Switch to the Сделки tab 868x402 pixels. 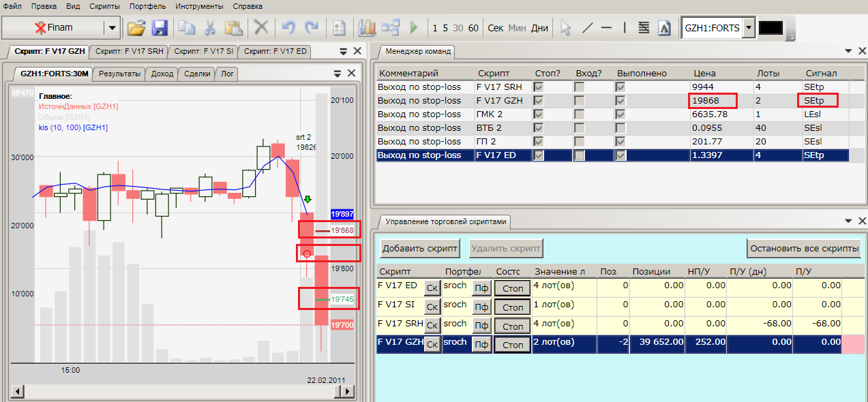(197, 74)
